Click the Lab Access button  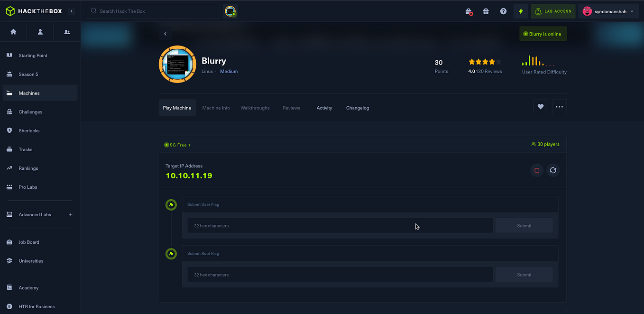click(553, 11)
